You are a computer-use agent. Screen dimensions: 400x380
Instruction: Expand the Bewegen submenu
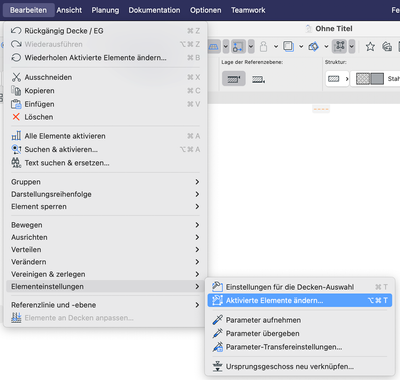pyautogui.click(x=105, y=225)
